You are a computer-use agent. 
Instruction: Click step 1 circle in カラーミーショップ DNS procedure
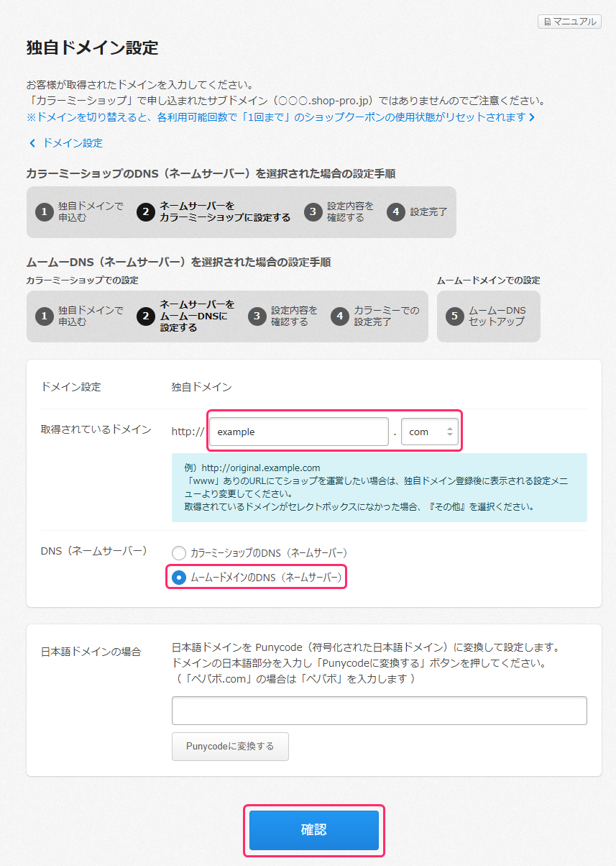point(45,212)
